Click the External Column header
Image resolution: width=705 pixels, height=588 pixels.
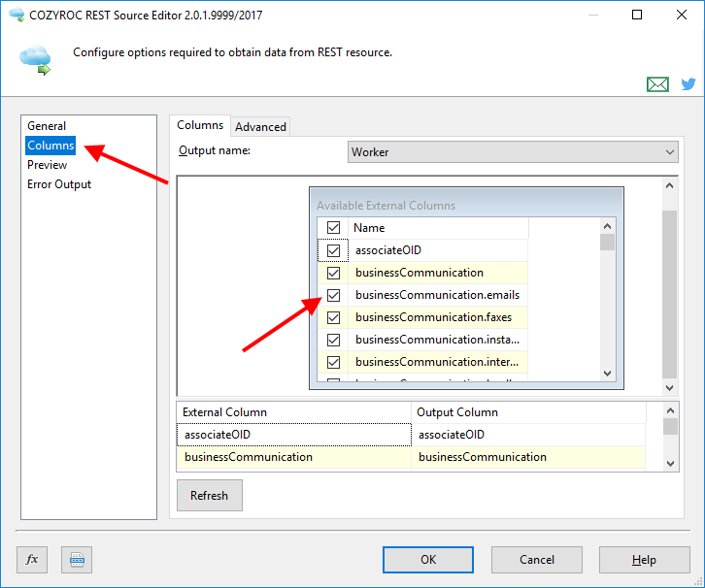click(294, 412)
